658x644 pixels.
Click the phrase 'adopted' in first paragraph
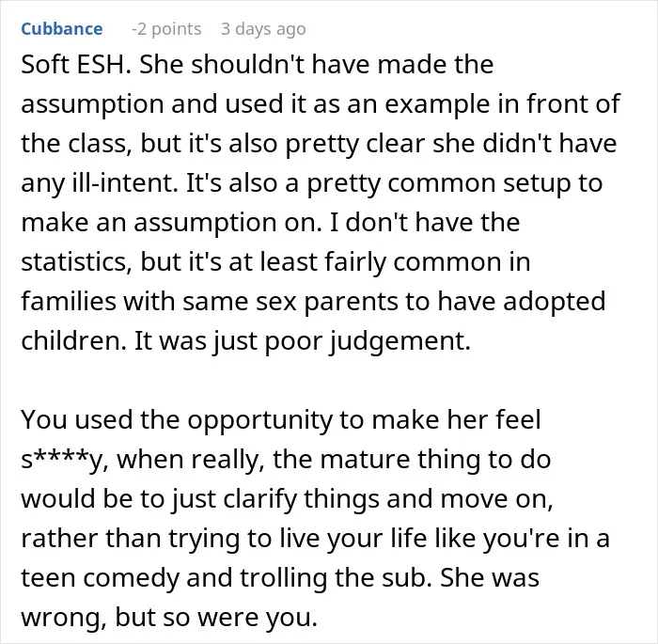tap(554, 302)
